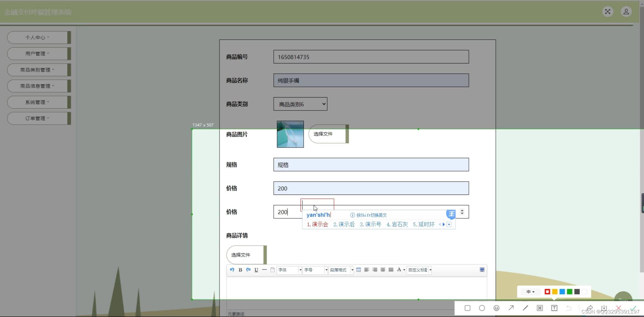Click the 商品名称 input with 纯银手镯
The width and height of the screenshot is (644, 317).
(x=371, y=80)
